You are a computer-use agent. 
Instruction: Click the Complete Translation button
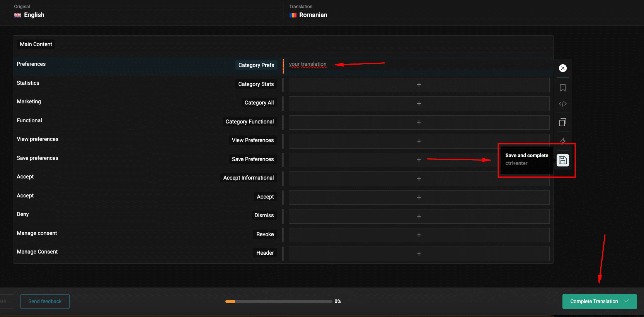pyautogui.click(x=600, y=302)
